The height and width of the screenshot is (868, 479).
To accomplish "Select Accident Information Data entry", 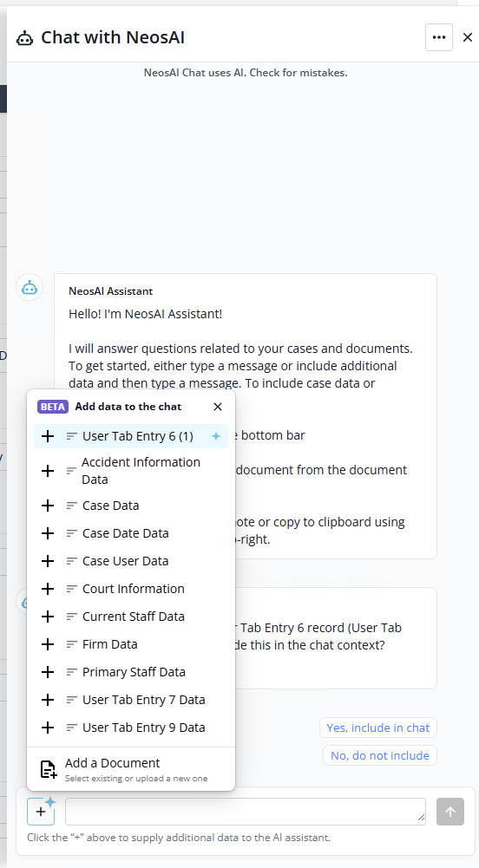I will pos(131,471).
